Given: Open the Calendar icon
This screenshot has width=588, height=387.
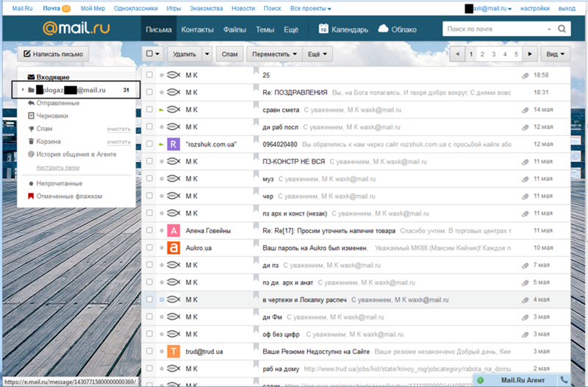Looking at the screenshot, I should (x=323, y=29).
